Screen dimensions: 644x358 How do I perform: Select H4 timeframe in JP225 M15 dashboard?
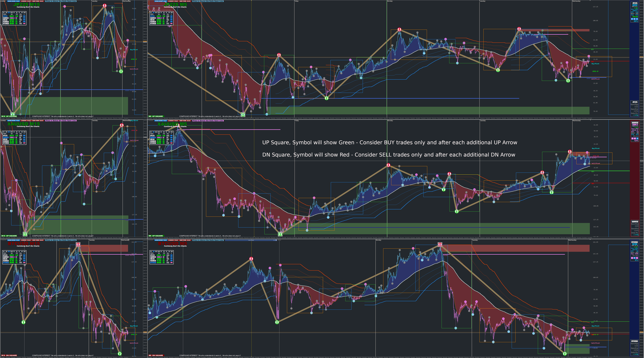click(17, 13)
